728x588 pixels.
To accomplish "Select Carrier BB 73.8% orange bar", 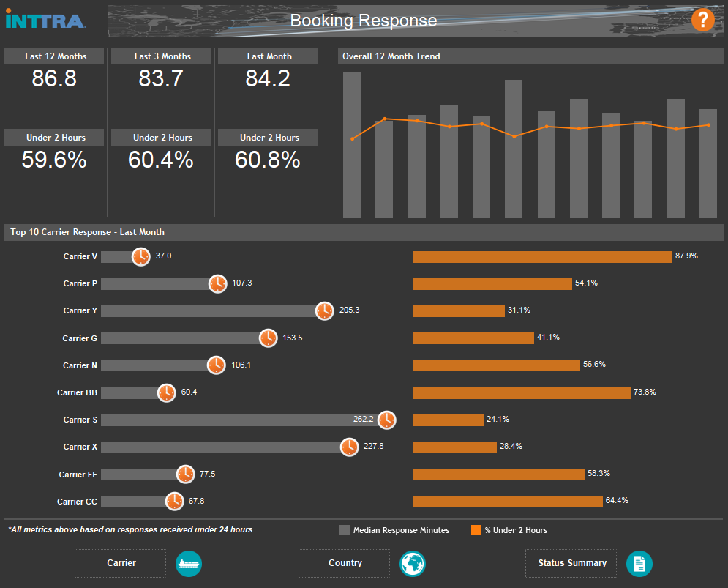I will (x=522, y=392).
